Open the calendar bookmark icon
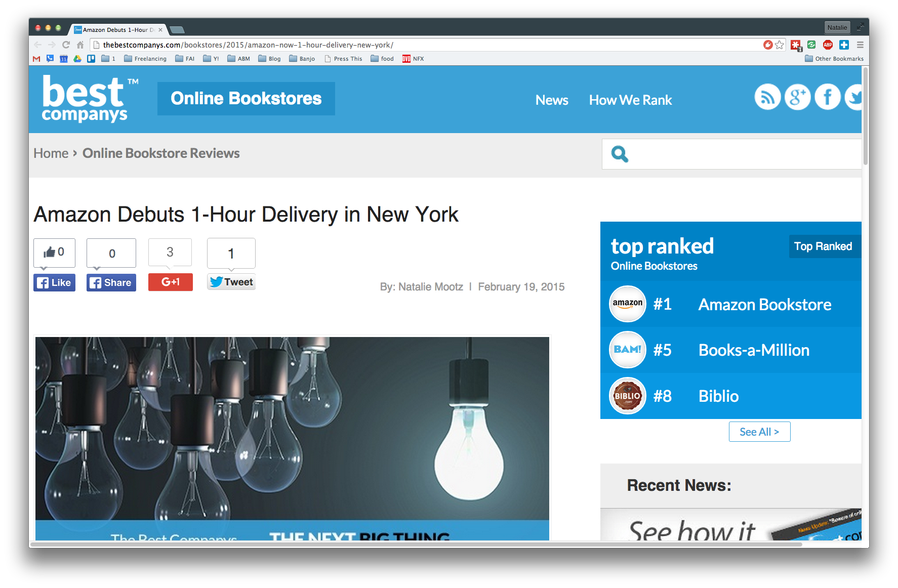The image size is (898, 588). coord(64,59)
